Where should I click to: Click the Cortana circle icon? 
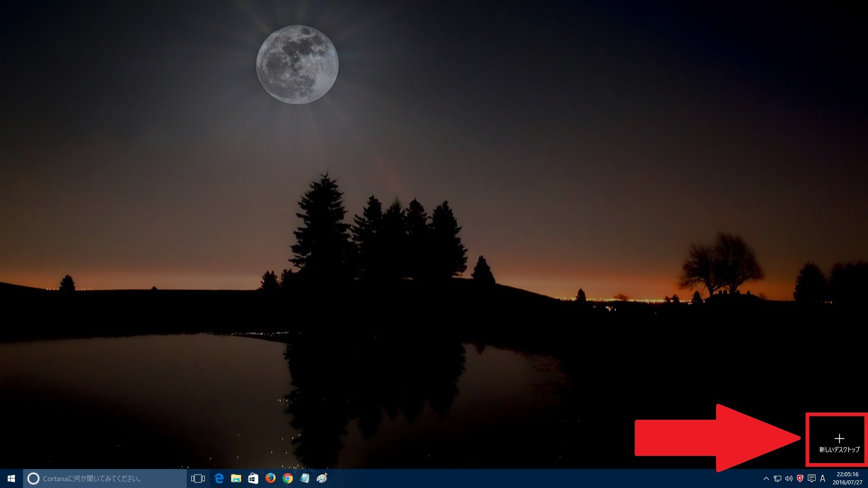pos(33,479)
